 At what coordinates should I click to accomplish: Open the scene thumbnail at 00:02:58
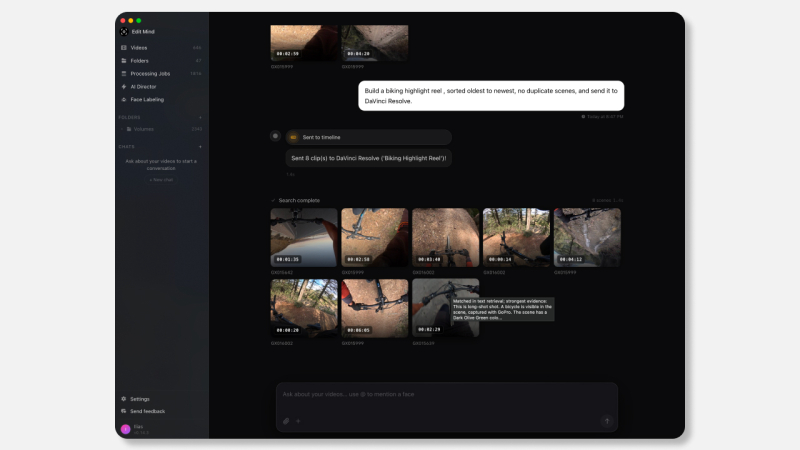[374, 237]
